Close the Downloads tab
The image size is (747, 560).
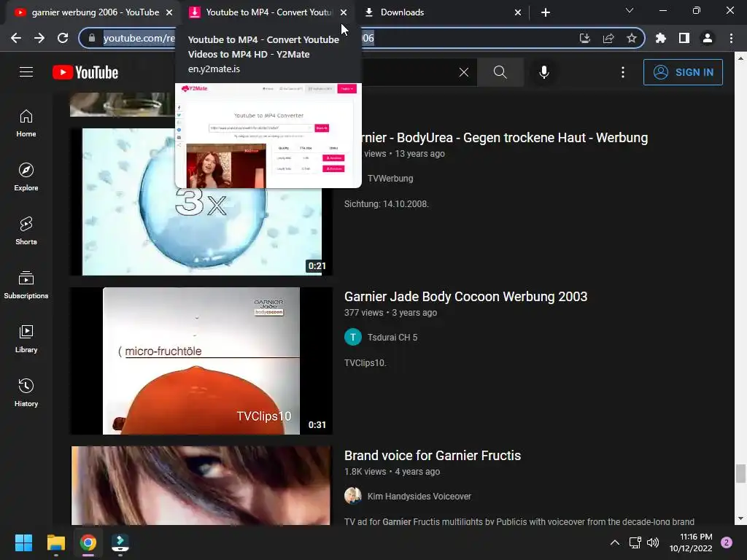[x=518, y=12]
